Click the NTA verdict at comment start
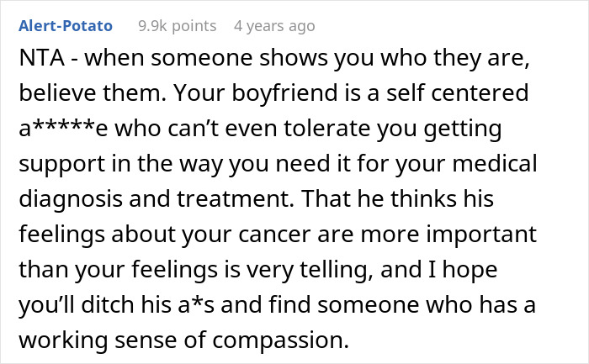 [42, 58]
